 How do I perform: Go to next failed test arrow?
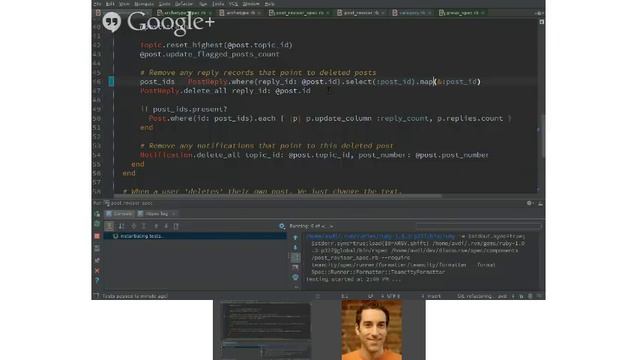pyautogui.click(x=166, y=226)
